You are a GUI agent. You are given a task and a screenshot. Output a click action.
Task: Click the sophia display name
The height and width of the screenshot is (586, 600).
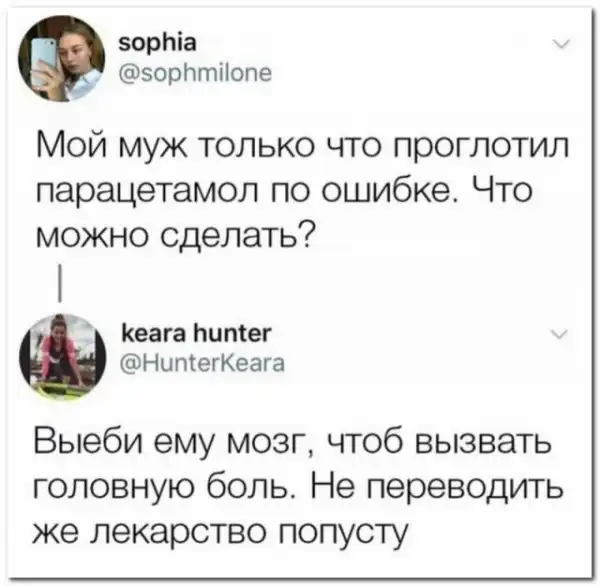(157, 43)
